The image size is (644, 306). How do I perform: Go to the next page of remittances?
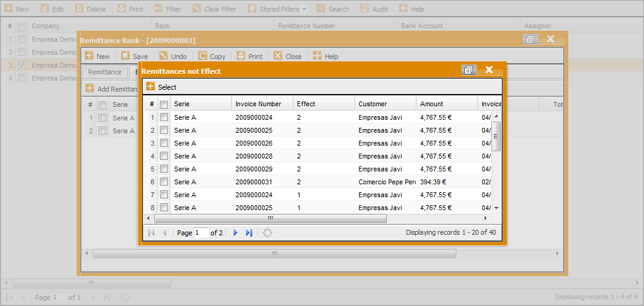tap(236, 233)
